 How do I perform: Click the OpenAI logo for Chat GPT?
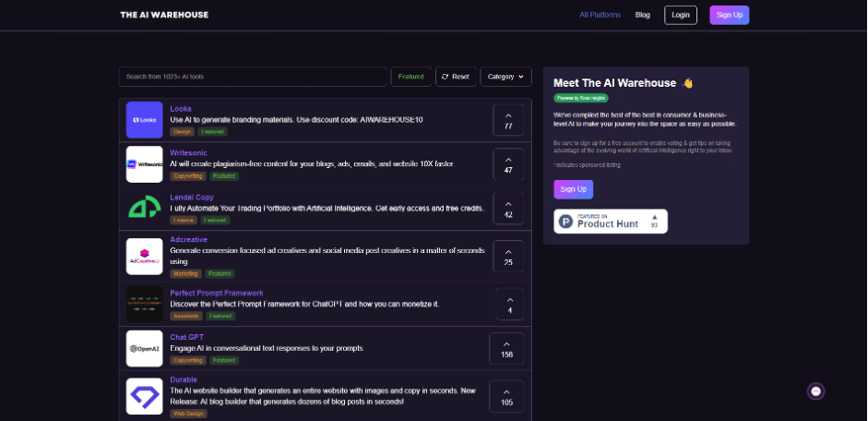tap(144, 348)
